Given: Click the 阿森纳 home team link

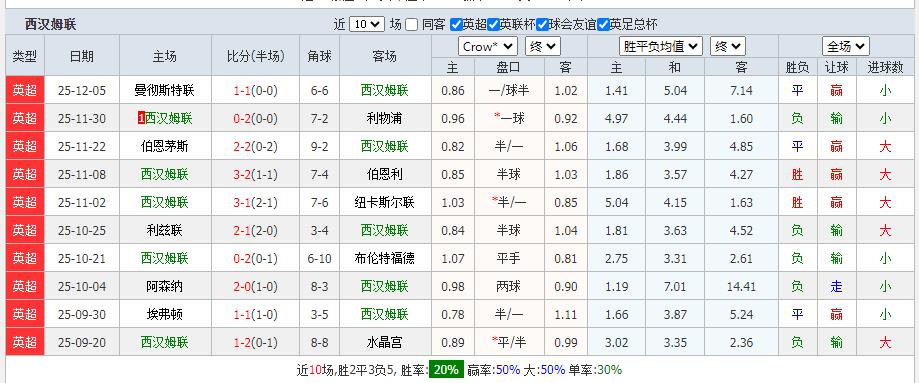Looking at the screenshot, I should pyautogui.click(x=165, y=286).
